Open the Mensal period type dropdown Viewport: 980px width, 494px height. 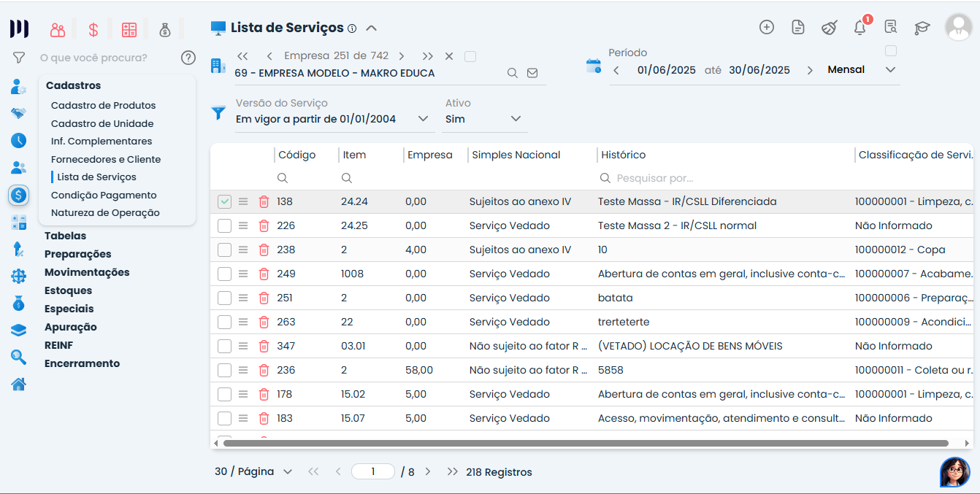[889, 70]
